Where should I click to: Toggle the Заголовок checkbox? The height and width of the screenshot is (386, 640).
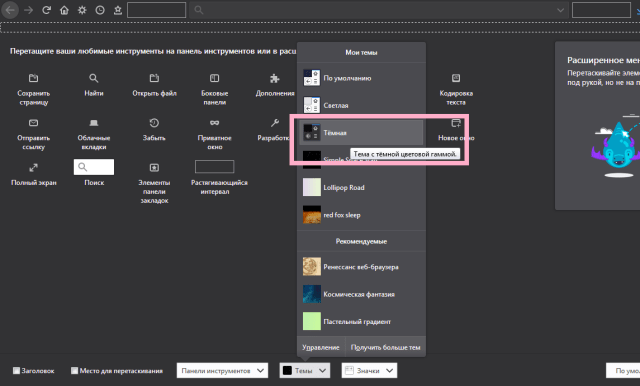16,370
